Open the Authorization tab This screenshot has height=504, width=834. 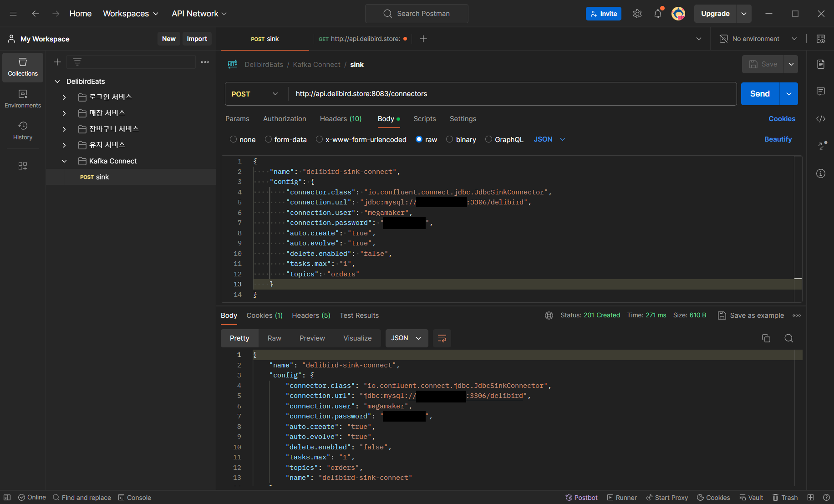(285, 119)
